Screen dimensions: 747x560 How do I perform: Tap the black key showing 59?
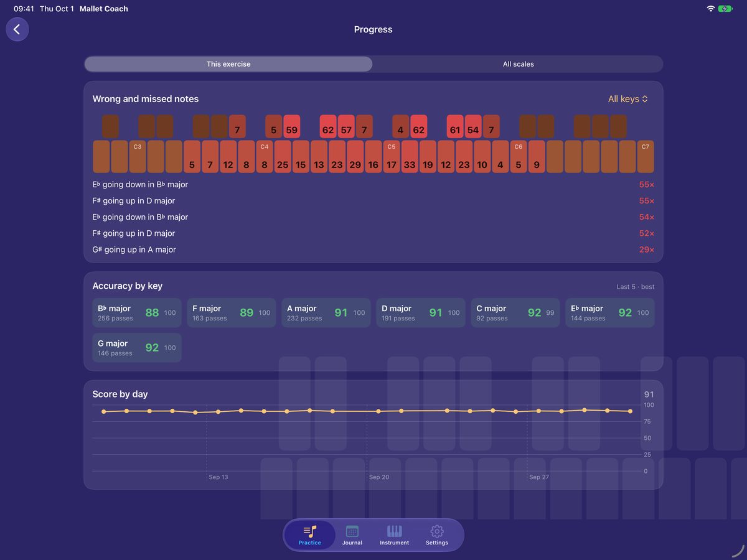click(291, 126)
